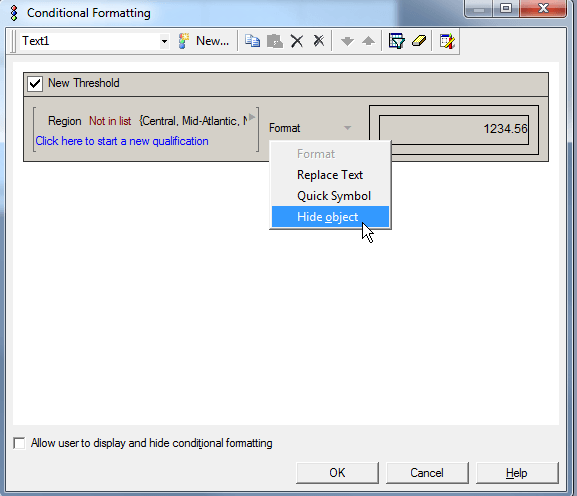Move threshold down with the down arrow
Viewport: 577px width, 496px height.
coord(347,41)
